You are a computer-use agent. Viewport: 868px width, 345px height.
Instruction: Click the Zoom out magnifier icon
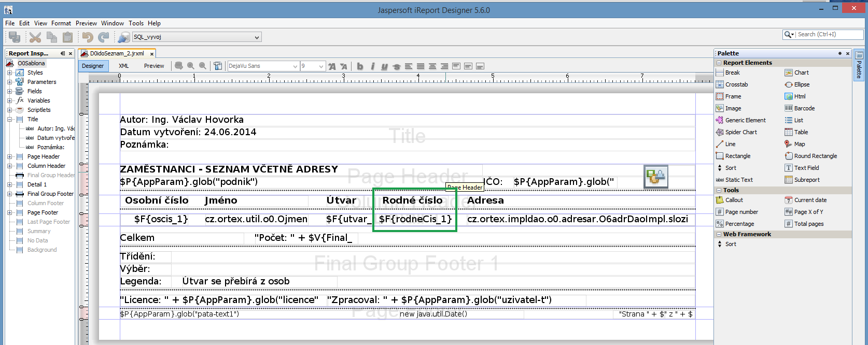click(203, 66)
